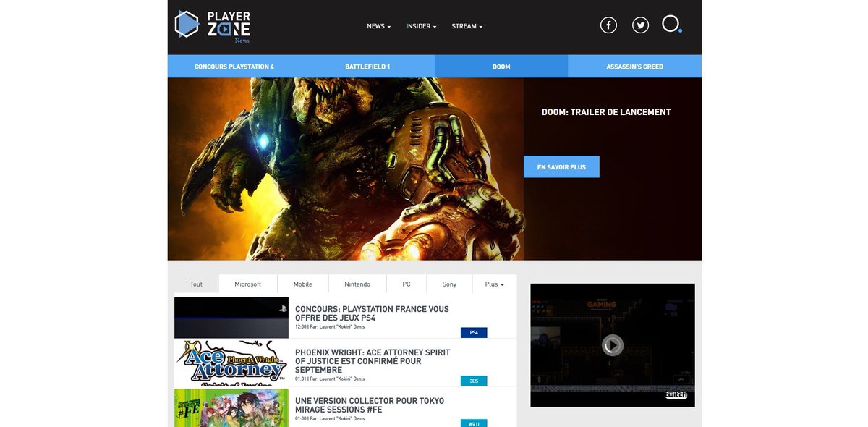Image resolution: width=868 pixels, height=427 pixels.
Task: Open the DOOM: Trailer de lancement headline
Action: tap(606, 112)
